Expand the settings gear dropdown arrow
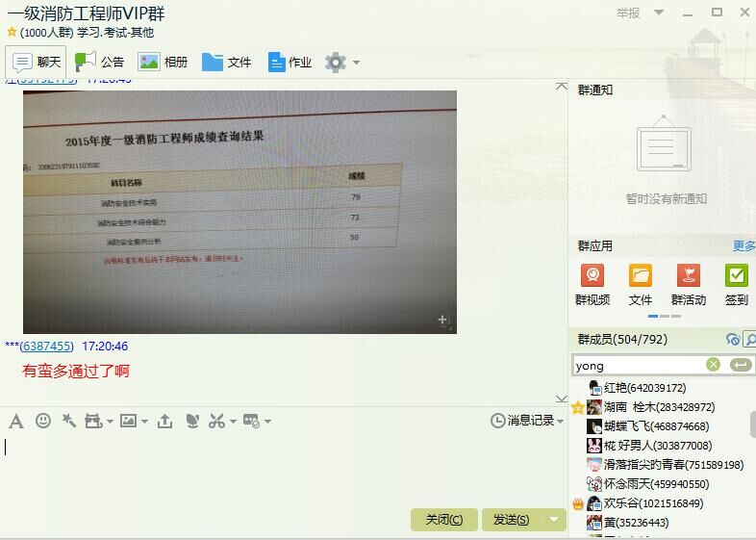This screenshot has height=540, width=756. [356, 63]
